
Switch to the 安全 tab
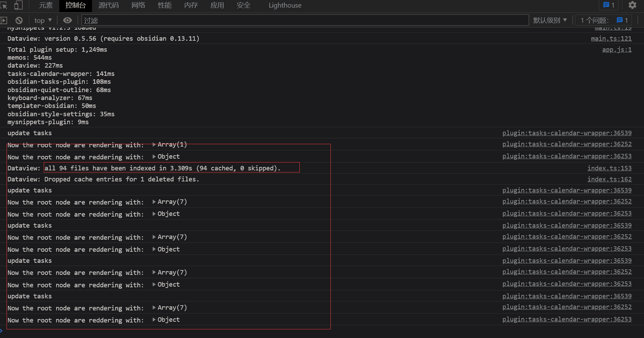point(243,6)
